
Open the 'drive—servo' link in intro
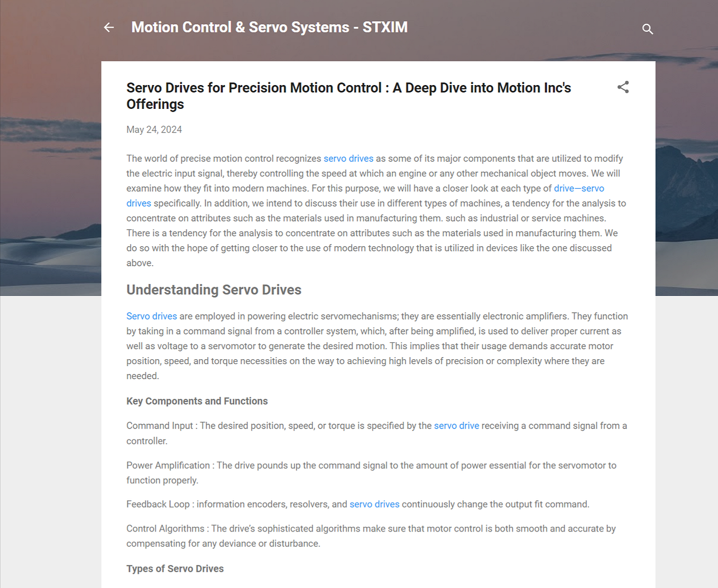(x=579, y=188)
